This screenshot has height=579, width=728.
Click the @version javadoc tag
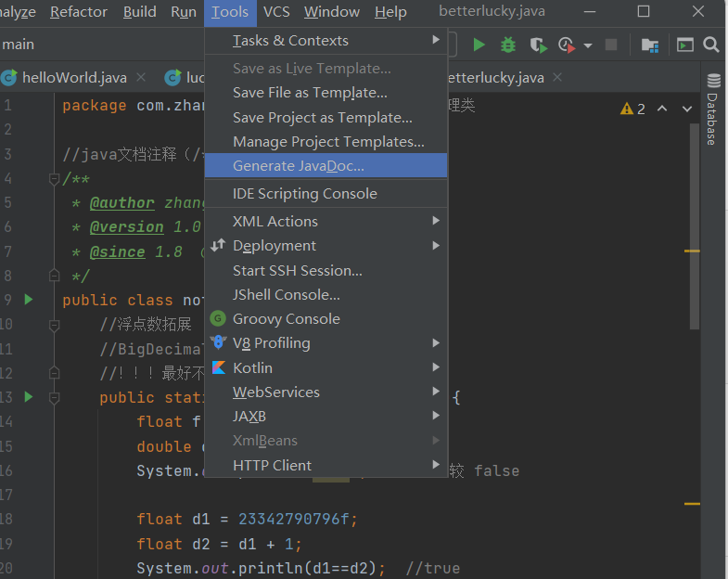click(x=126, y=227)
